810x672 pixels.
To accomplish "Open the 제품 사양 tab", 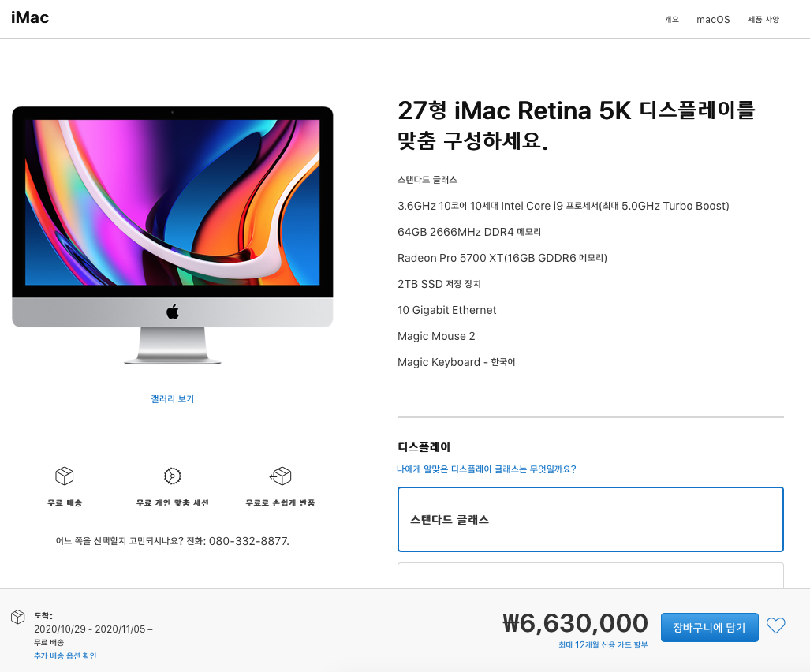I will tap(763, 19).
